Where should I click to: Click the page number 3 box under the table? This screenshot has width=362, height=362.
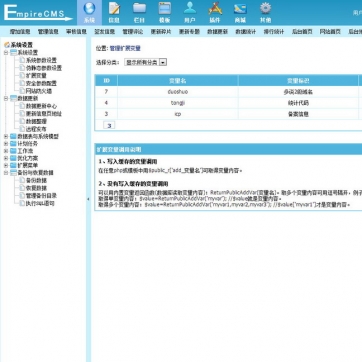(x=109, y=125)
